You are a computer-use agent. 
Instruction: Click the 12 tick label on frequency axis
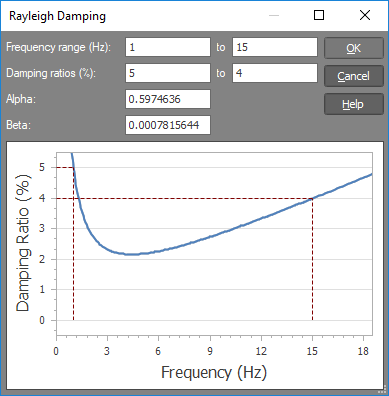tap(261, 351)
